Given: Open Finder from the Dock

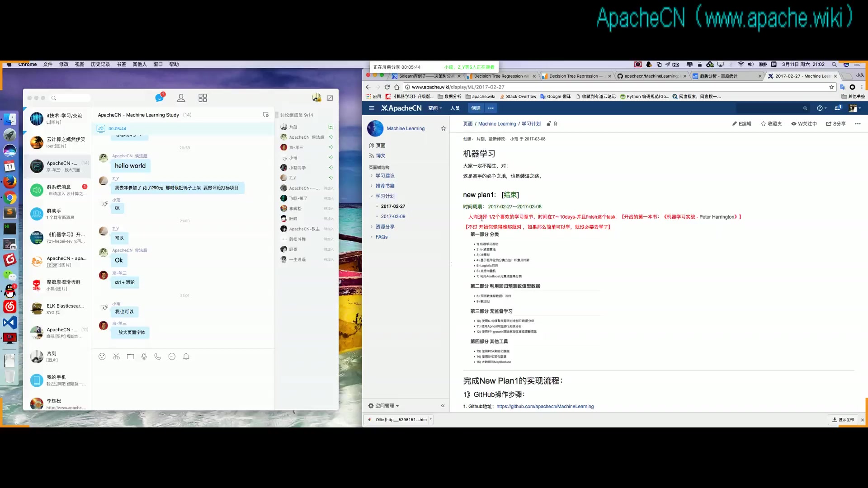Looking at the screenshot, I should coord(10,119).
